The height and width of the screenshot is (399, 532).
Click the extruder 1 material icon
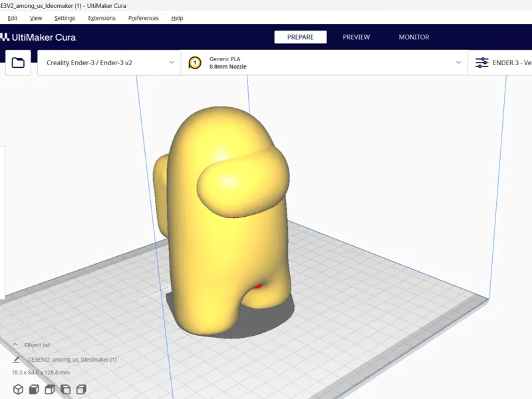click(195, 63)
